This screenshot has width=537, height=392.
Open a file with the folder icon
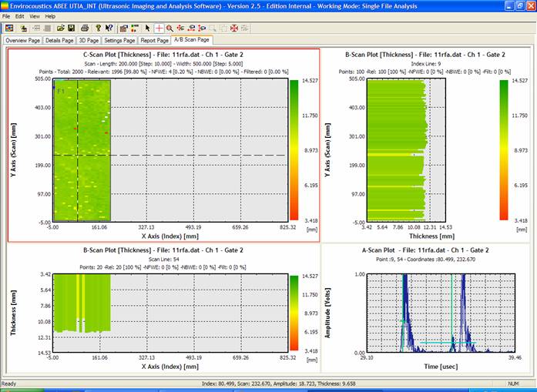tap(61, 28)
